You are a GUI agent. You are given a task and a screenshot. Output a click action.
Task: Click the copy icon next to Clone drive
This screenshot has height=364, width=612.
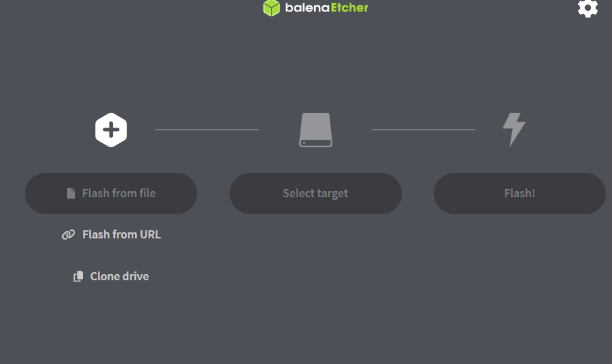click(x=78, y=276)
